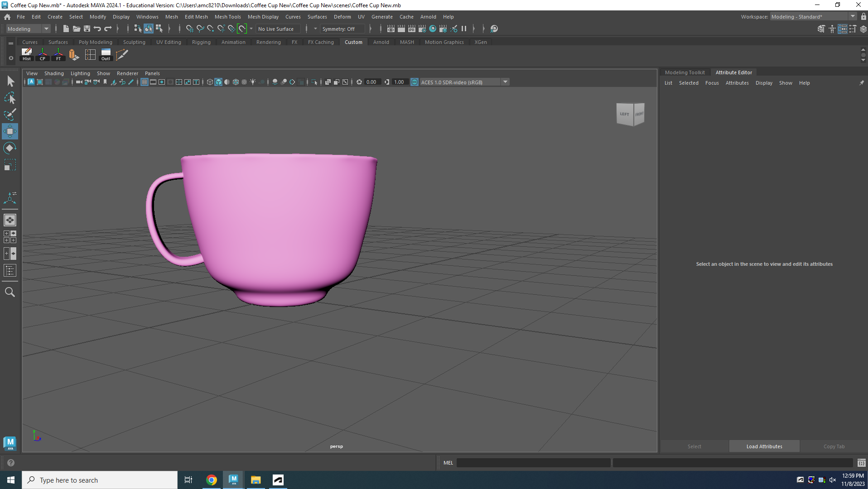Select the arrow Select tool in the toolbox
Screen dimensions: 868x489
[x=10, y=81]
